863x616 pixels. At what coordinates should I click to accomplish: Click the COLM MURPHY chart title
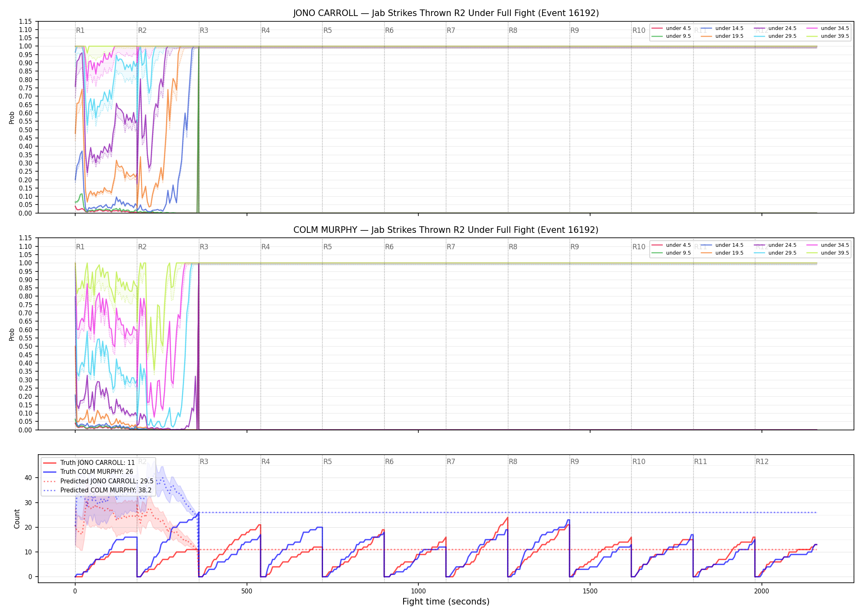click(x=446, y=230)
